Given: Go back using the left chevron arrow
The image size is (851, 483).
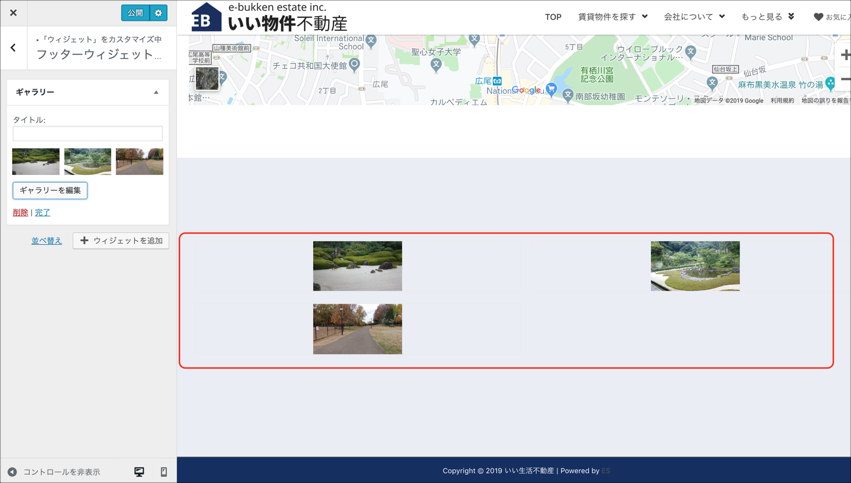Looking at the screenshot, I should coord(13,47).
